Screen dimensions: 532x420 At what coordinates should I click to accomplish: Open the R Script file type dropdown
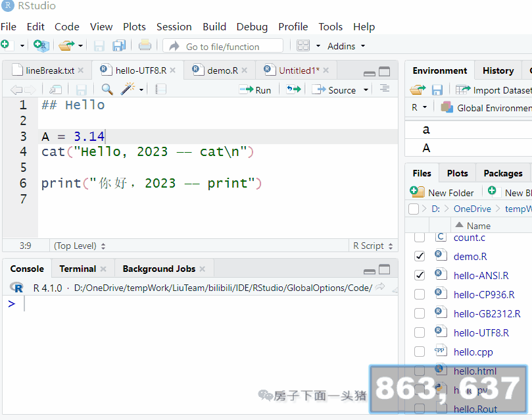coord(373,246)
